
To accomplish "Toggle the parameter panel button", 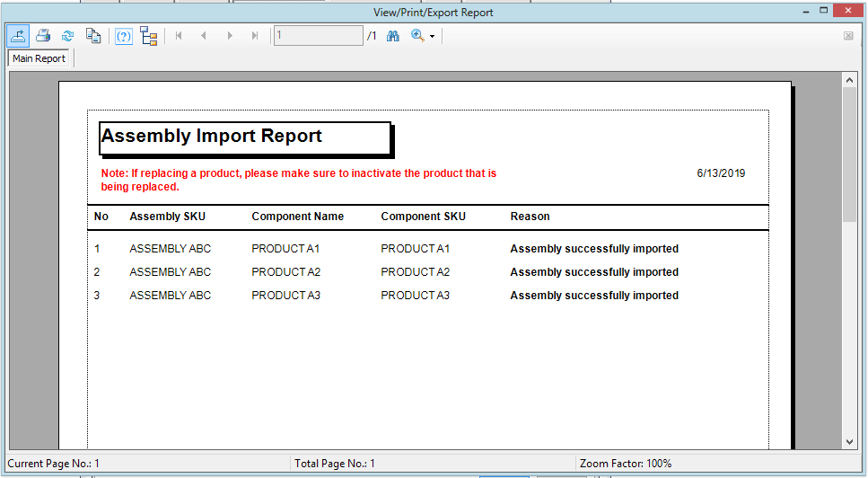I will 124,36.
